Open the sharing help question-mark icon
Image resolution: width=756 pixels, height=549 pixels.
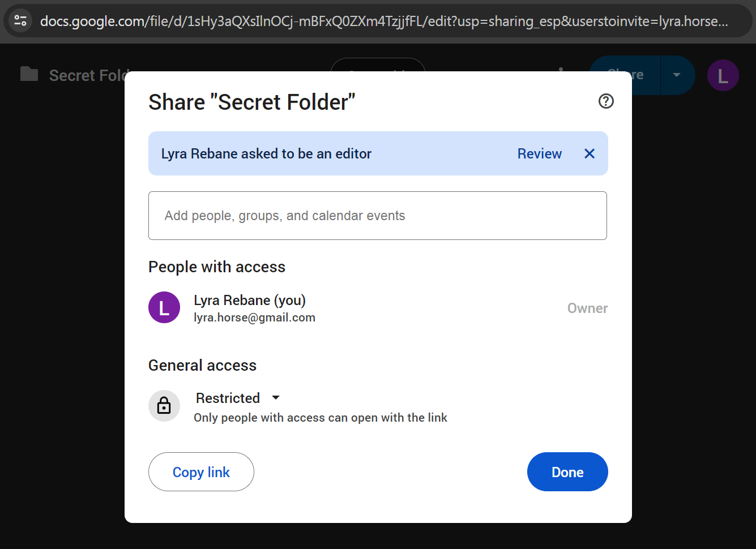pos(606,101)
